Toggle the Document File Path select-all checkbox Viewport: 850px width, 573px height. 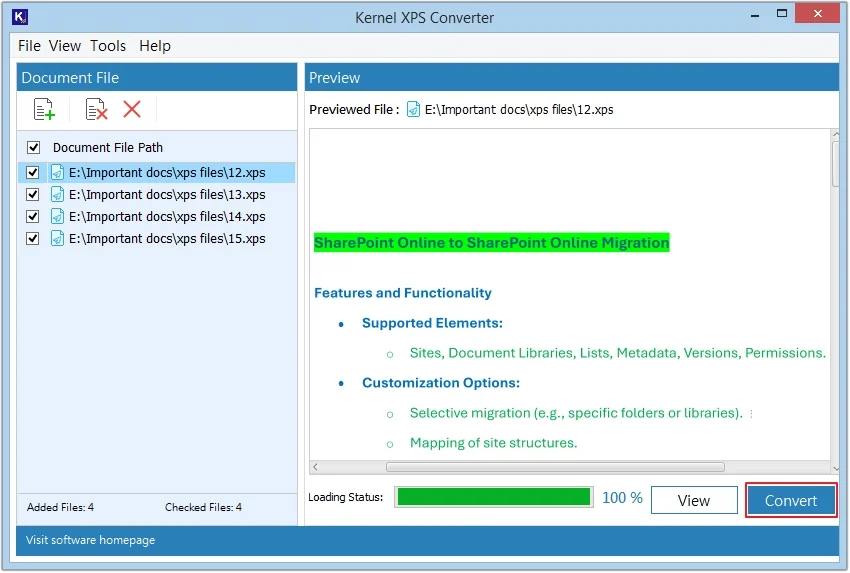[x=34, y=147]
